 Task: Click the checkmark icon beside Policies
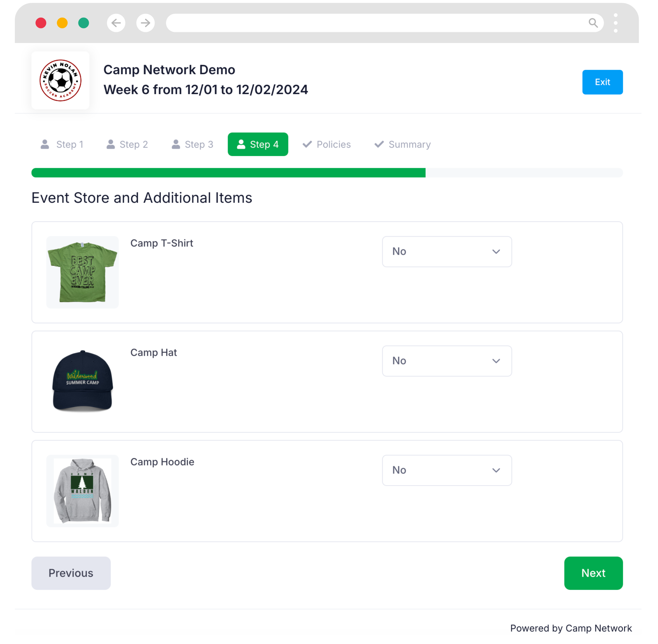pos(307,144)
